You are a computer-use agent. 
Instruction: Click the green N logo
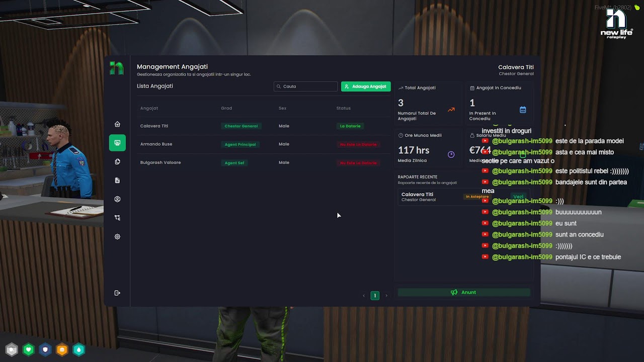pyautogui.click(x=116, y=68)
